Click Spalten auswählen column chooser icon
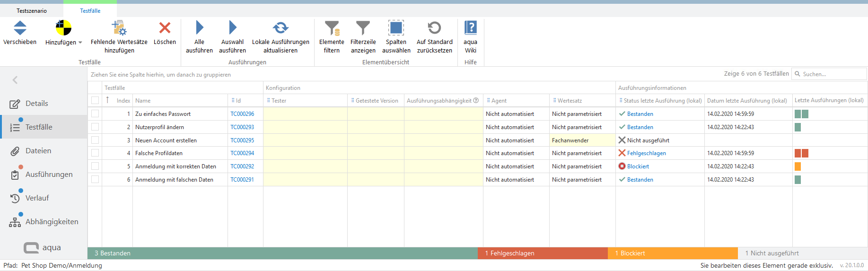The image size is (868, 271). click(x=396, y=28)
